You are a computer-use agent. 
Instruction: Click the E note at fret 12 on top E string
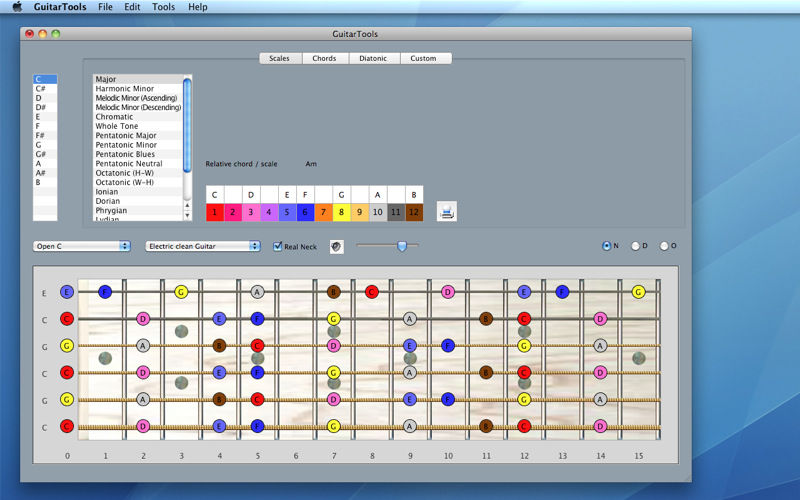(x=524, y=292)
